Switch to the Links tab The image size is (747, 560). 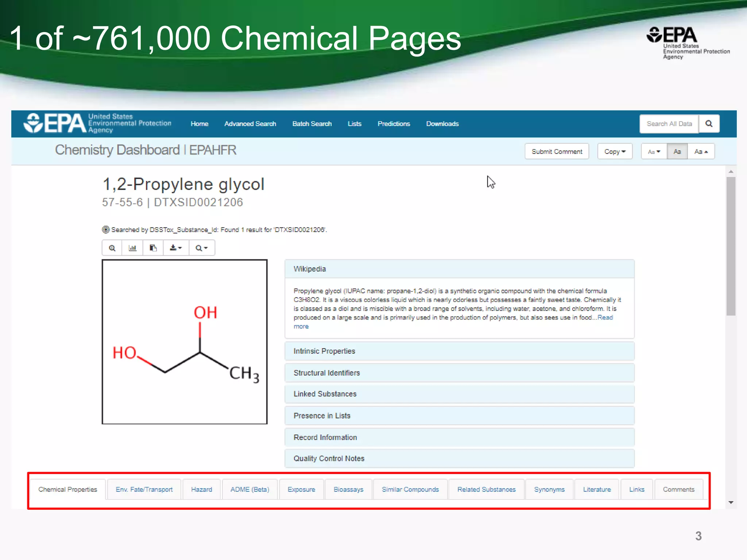(x=637, y=489)
